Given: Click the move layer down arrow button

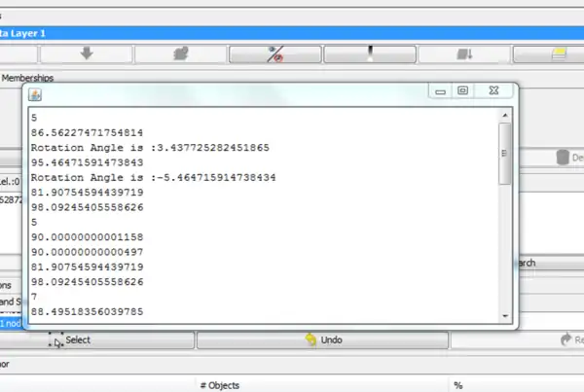Looking at the screenshot, I should click(x=86, y=54).
